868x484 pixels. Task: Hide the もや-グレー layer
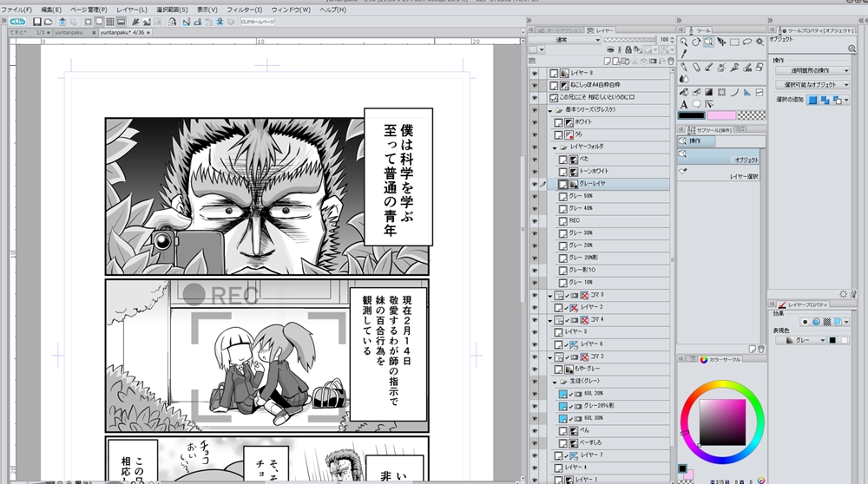(x=535, y=369)
